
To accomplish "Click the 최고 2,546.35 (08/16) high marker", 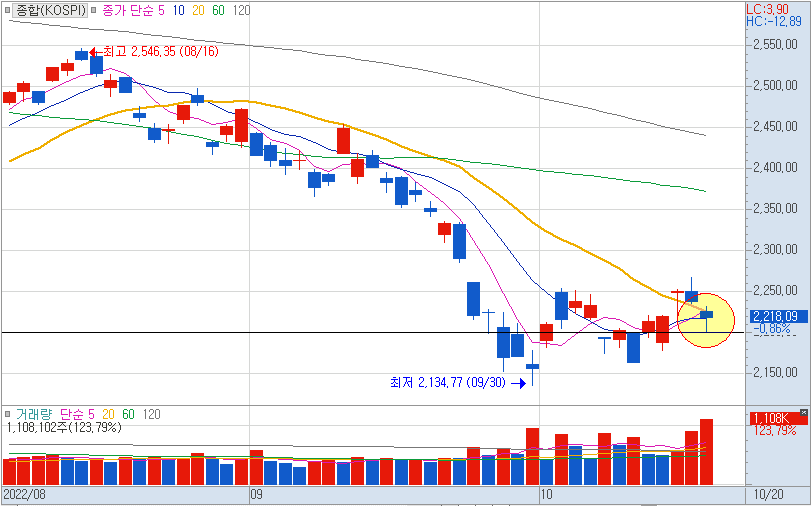I will pyautogui.click(x=154, y=52).
